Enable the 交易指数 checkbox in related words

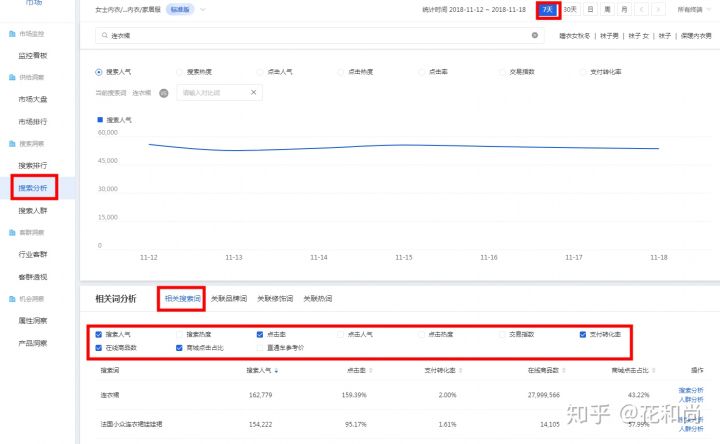502,334
